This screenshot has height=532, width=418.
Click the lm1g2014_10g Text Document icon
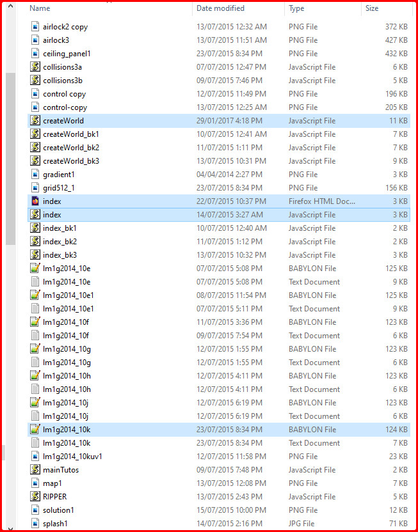35,363
